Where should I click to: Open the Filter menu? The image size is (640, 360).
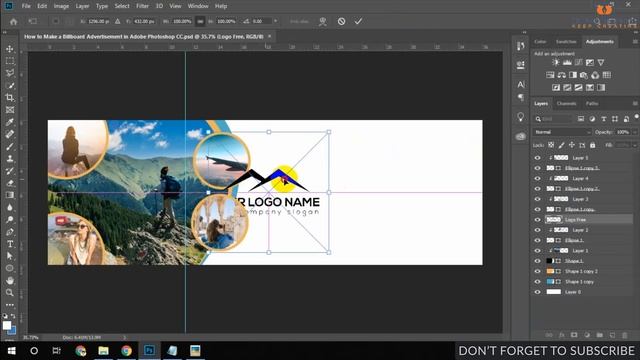coord(142,6)
